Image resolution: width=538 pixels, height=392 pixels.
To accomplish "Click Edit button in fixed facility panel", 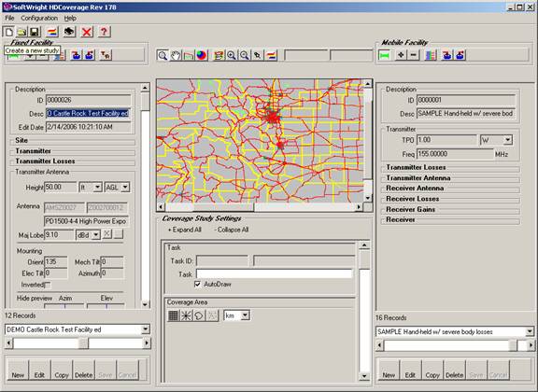I will [39, 370].
